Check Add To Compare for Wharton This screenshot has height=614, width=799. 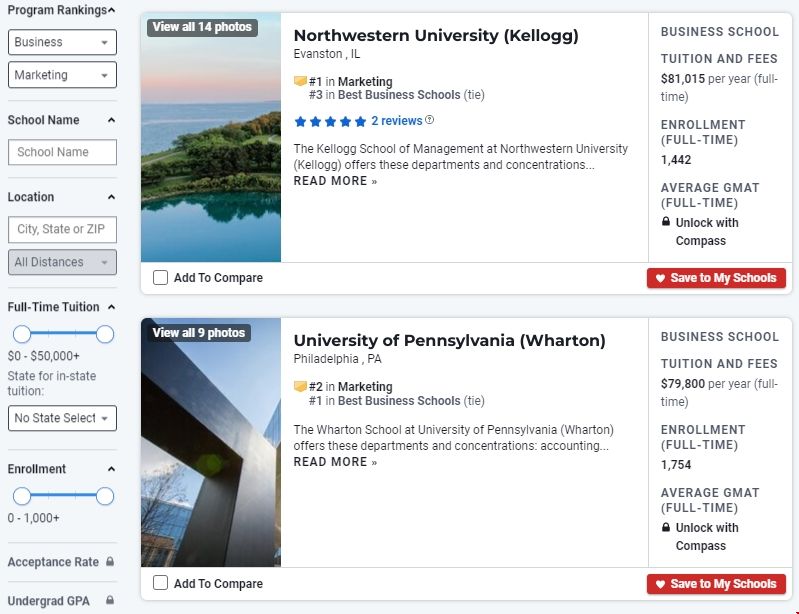[161, 583]
